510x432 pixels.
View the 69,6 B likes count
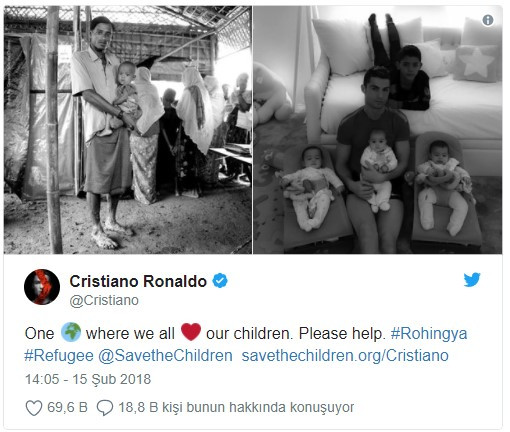point(67,407)
